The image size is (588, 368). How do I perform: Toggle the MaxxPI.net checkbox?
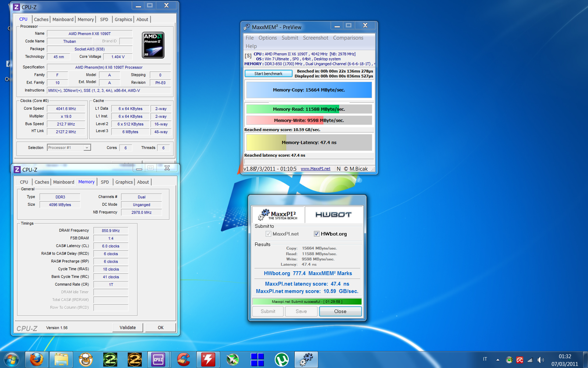(268, 234)
